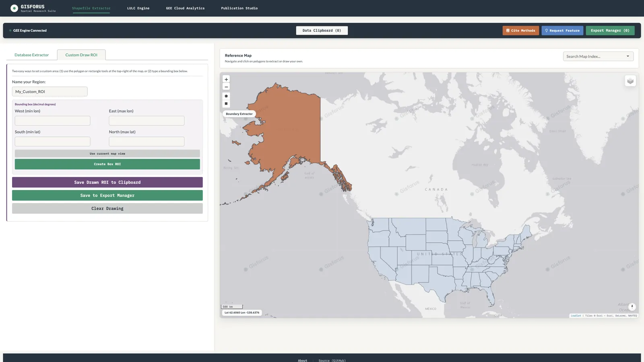Open the LULC Engine menu
Screen dimensions: 644x362
tap(138, 8)
